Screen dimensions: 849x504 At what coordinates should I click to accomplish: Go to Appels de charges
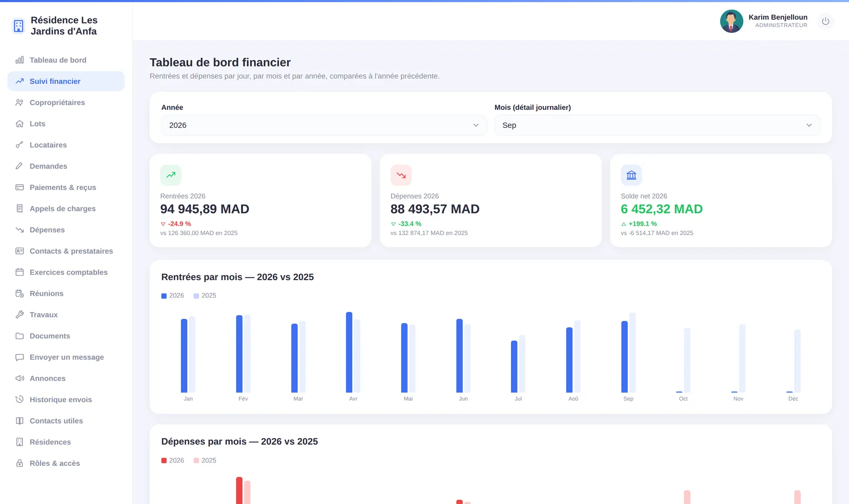click(x=66, y=208)
